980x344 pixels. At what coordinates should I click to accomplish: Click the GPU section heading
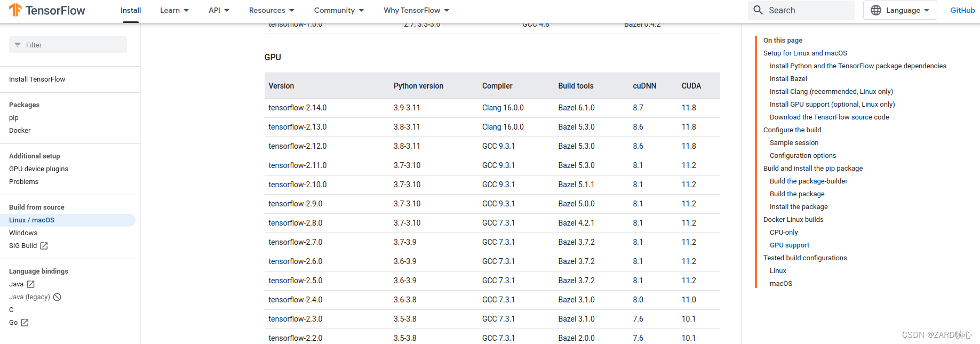[x=273, y=57]
